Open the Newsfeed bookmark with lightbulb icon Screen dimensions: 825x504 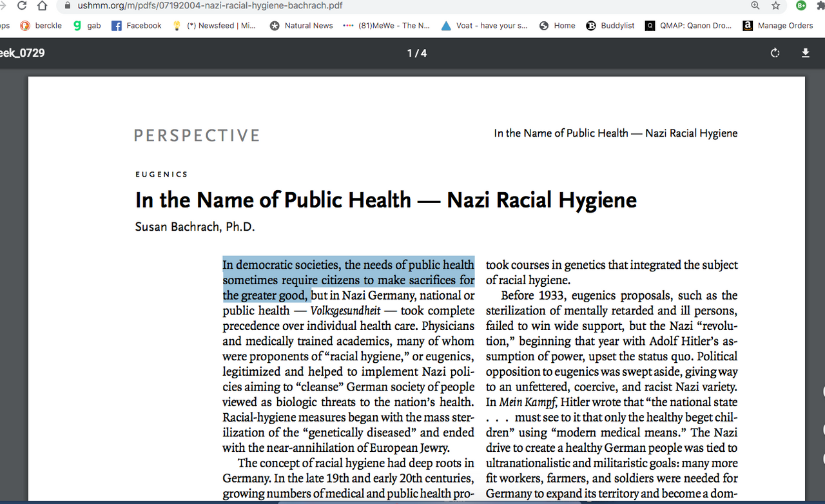pos(214,26)
